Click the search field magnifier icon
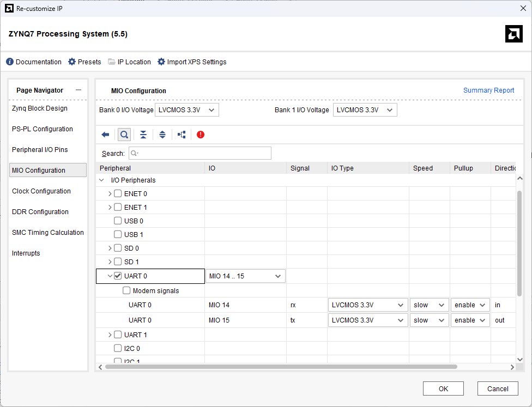Image resolution: width=532 pixels, height=407 pixels. click(x=134, y=153)
